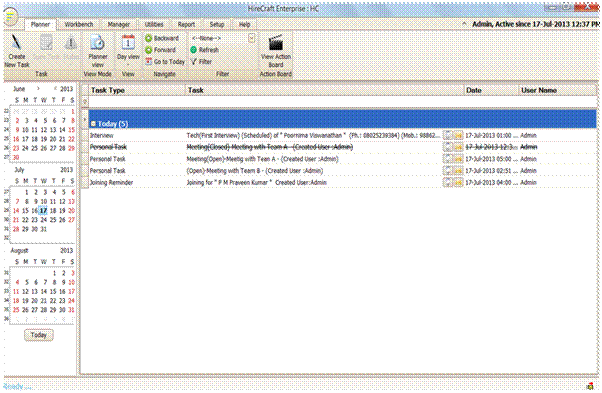Screen dimensions: 602x393
Task: Click envelope icon in Meeting with Team B row
Action: [x=458, y=170]
